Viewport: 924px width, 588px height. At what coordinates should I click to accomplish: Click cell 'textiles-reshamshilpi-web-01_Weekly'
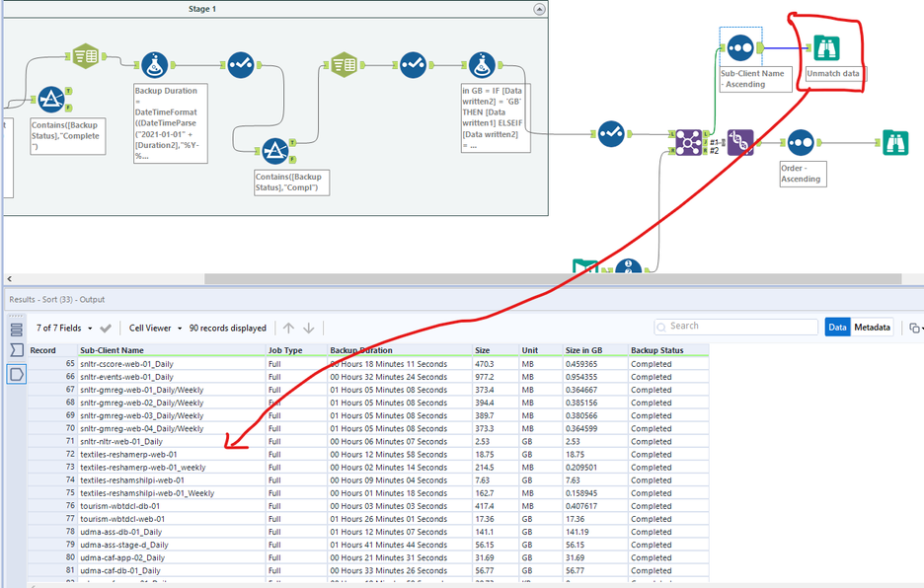(x=172, y=493)
